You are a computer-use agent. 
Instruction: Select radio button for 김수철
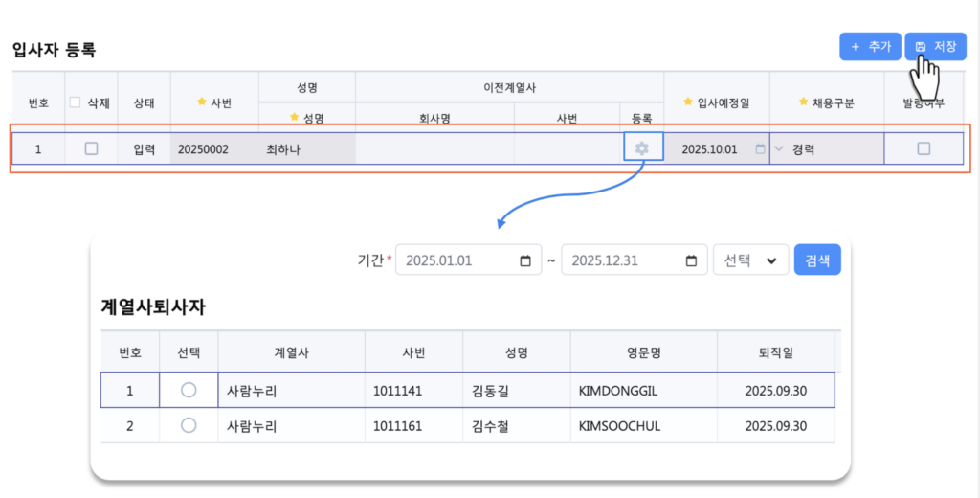coord(189,425)
